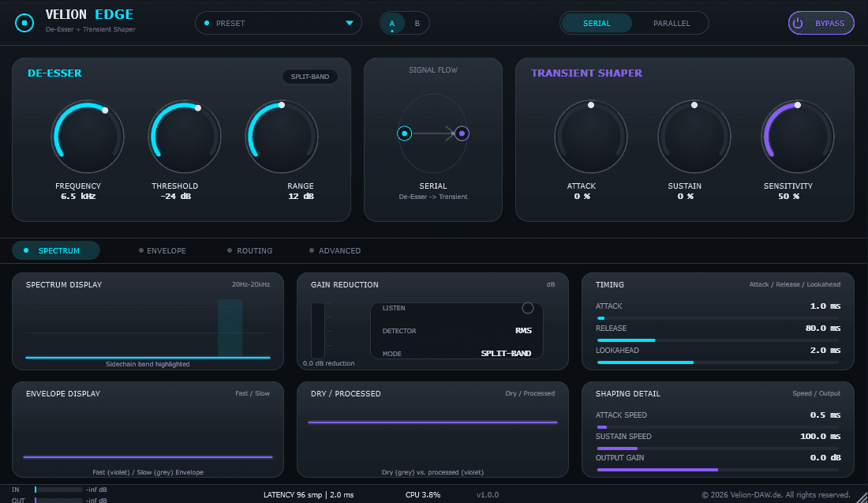868x503 pixels.
Task: Click the highlighted sidechain band in spectrum
Action: pyautogui.click(x=230, y=328)
